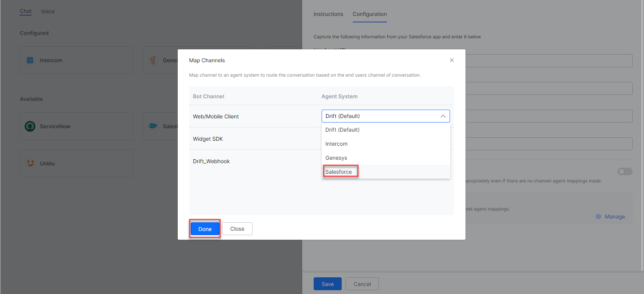Click the Save button
The image size is (644, 294).
click(327, 284)
